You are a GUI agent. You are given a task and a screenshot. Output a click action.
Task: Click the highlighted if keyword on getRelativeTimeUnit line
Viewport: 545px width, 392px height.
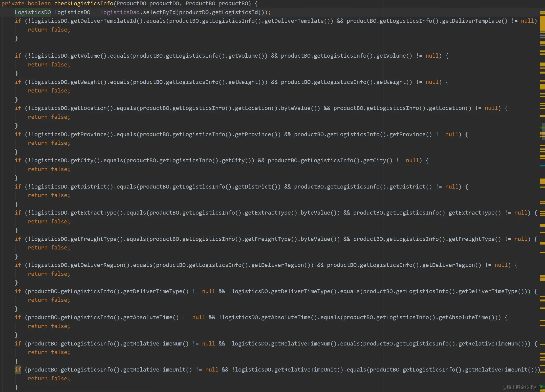point(18,370)
